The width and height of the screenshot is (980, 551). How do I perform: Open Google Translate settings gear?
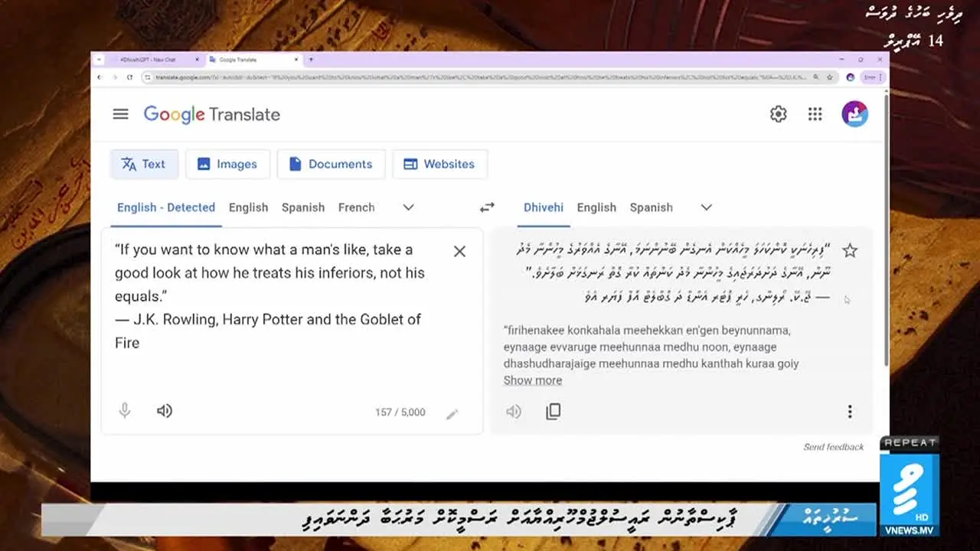[x=778, y=114]
